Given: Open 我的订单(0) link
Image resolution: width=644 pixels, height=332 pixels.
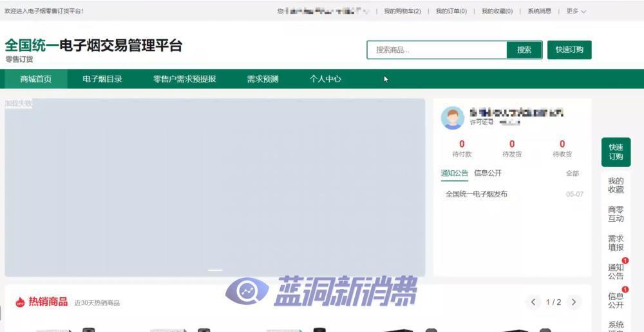Looking at the screenshot, I should [x=451, y=11].
